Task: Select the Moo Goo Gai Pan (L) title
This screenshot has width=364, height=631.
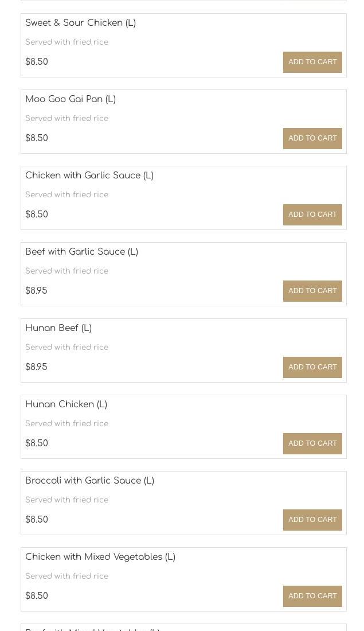Action: [71, 99]
